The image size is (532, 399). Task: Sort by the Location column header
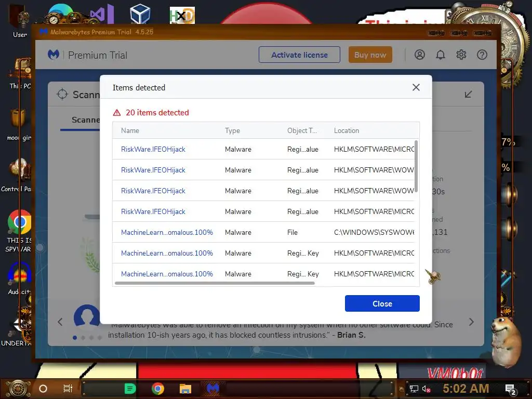pos(347,130)
